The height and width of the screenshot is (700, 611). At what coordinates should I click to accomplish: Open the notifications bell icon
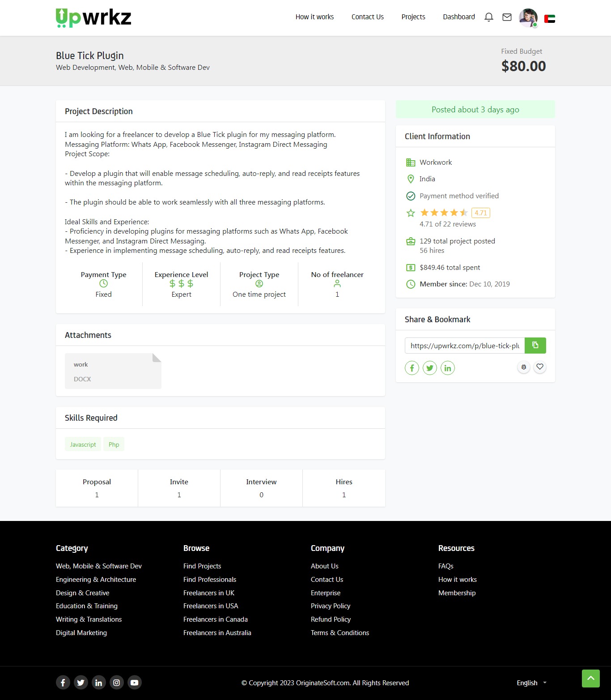pos(488,17)
